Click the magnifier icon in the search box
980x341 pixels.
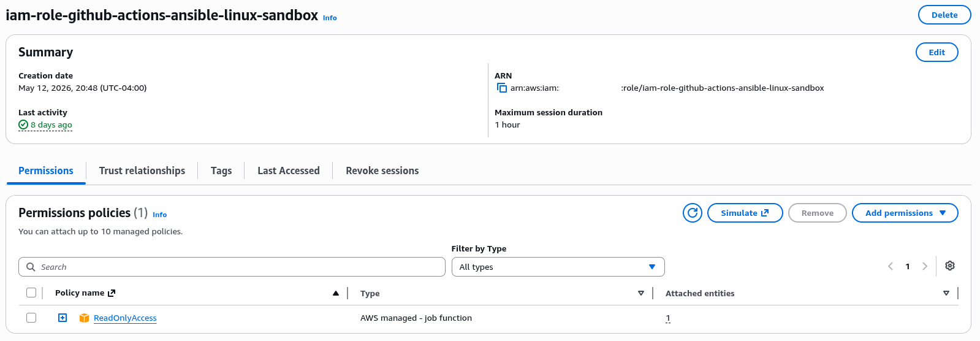pyautogui.click(x=31, y=267)
